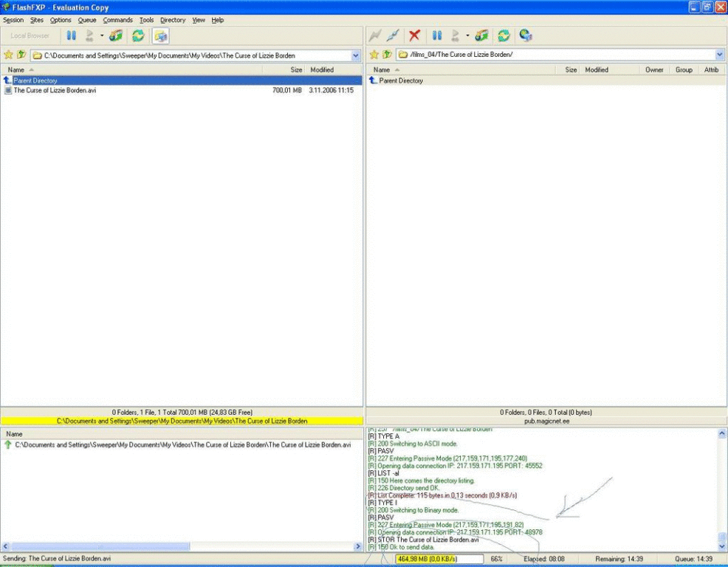Click the globe switch-browser icon in remote toolbar
Viewport: 728px width, 567px height.
[526, 35]
